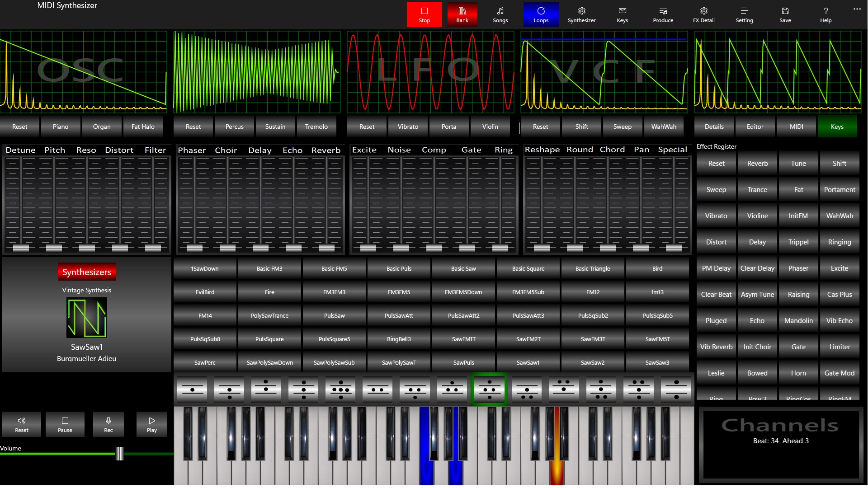Click the Synthesizers red button
The width and height of the screenshot is (868, 488).
[87, 272]
